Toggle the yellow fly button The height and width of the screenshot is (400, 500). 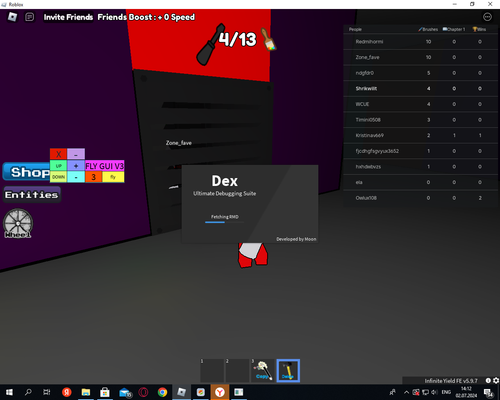tap(113, 177)
